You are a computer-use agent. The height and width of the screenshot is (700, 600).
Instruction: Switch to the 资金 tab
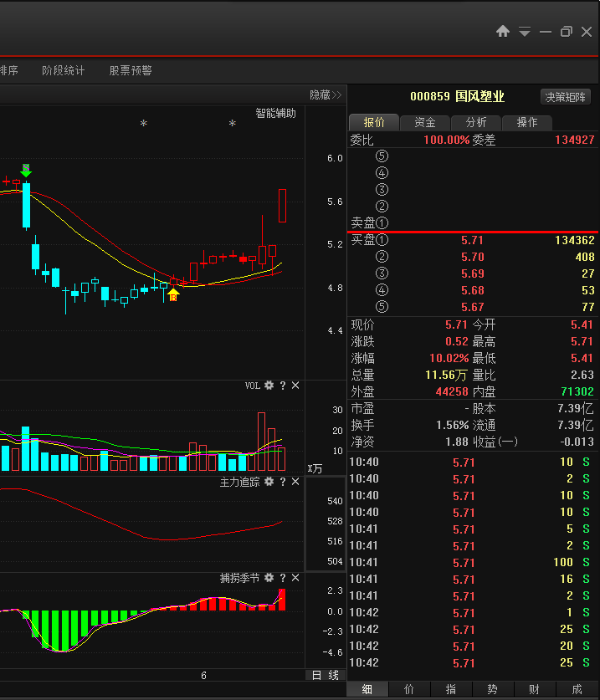tap(424, 122)
